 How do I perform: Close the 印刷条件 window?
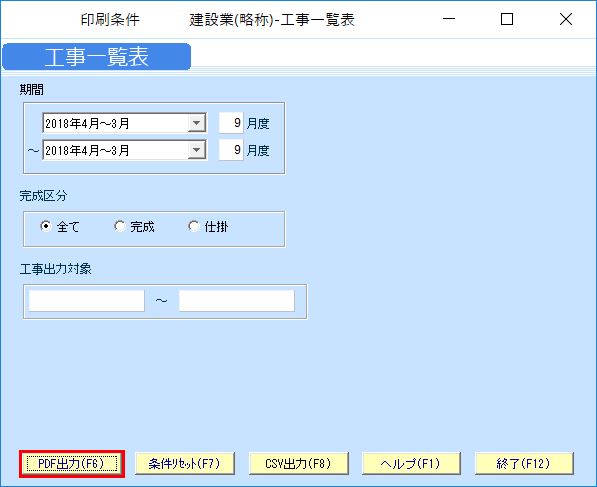pyautogui.click(x=566, y=19)
